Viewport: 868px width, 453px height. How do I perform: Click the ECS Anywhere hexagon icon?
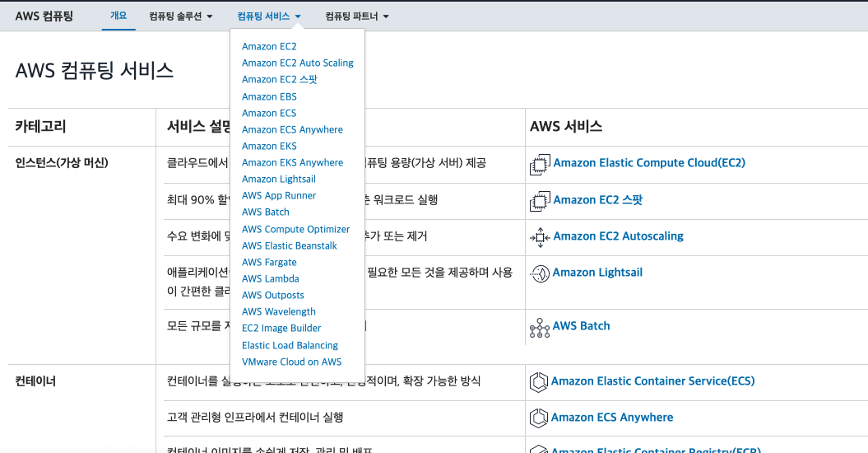click(x=539, y=418)
